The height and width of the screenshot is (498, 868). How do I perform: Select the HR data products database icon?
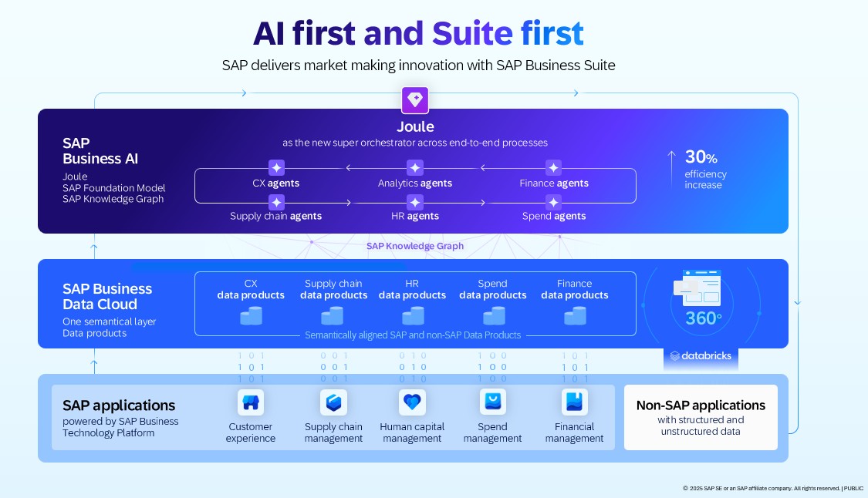413,315
